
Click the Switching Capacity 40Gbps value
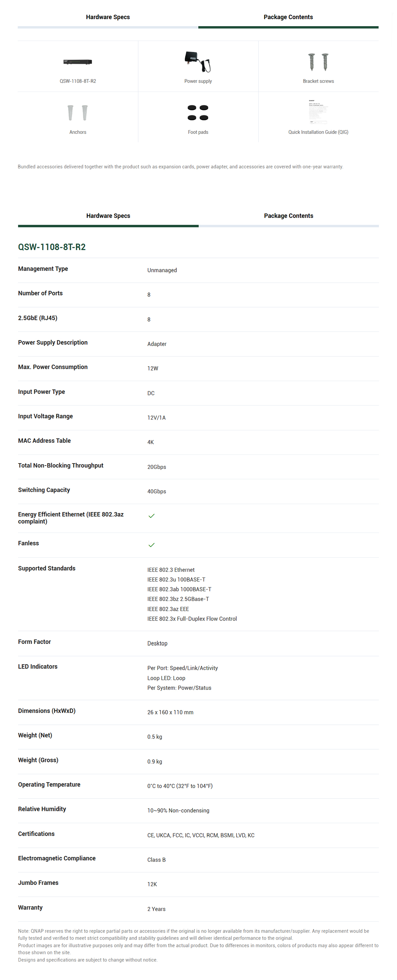pyautogui.click(x=157, y=492)
